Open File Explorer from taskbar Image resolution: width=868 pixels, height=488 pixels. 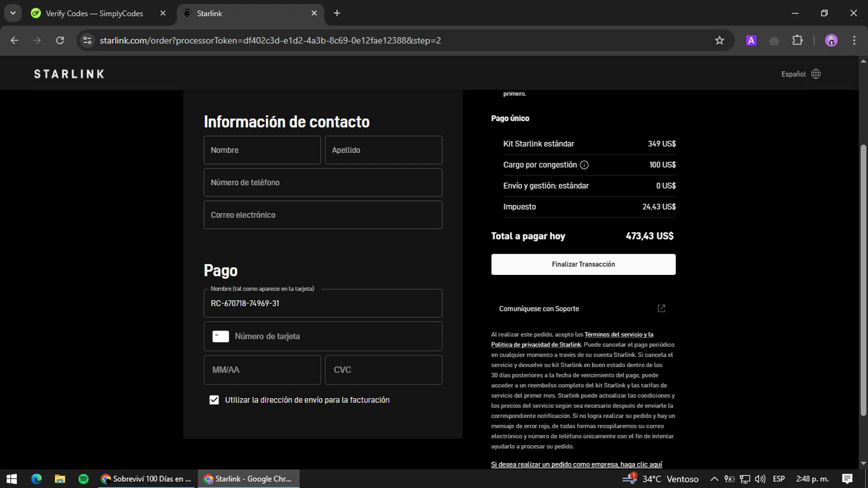pos(60,479)
